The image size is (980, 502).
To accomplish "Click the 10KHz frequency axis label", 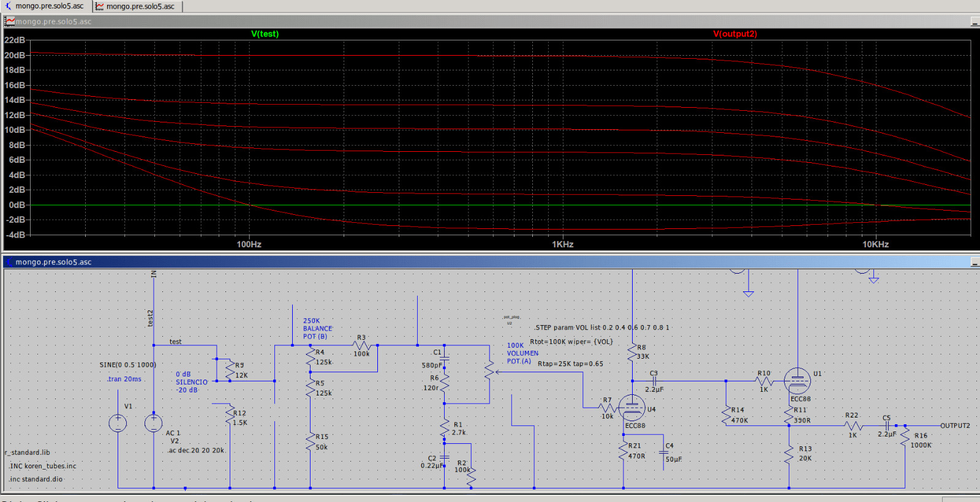I will (x=876, y=244).
